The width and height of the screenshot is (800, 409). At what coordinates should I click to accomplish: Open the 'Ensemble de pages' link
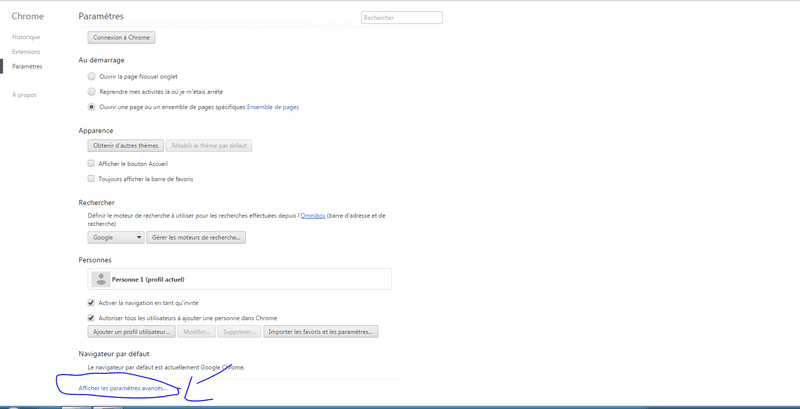point(273,107)
